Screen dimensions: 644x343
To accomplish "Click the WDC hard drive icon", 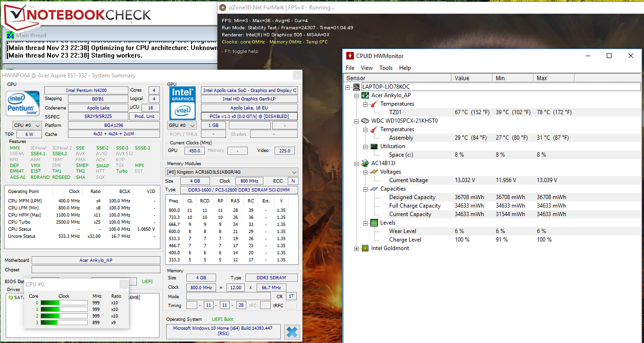I will (365, 121).
